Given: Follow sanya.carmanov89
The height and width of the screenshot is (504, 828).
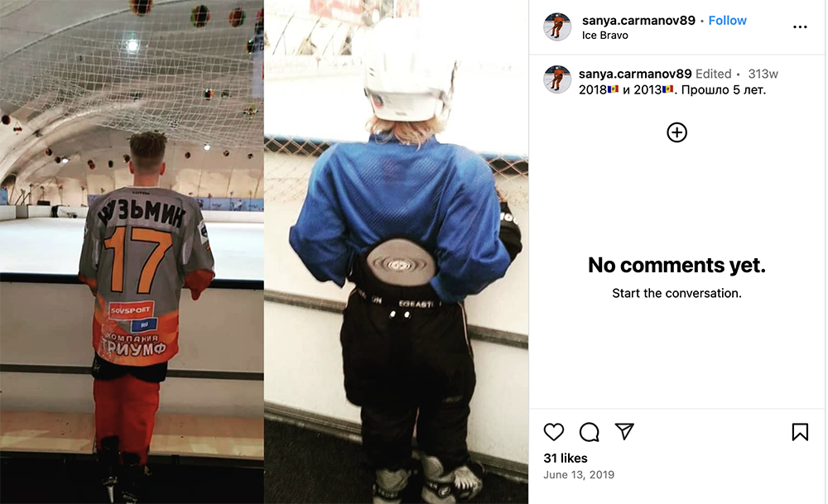Looking at the screenshot, I should 727,21.
